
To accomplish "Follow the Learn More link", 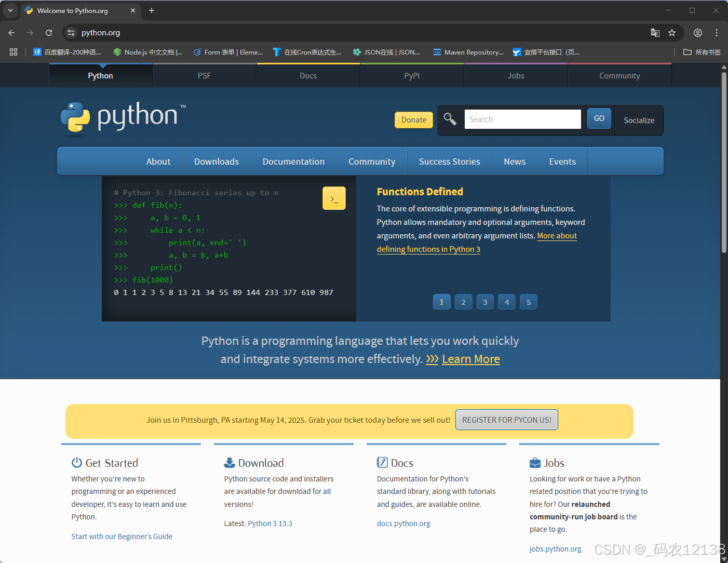I will (x=470, y=359).
